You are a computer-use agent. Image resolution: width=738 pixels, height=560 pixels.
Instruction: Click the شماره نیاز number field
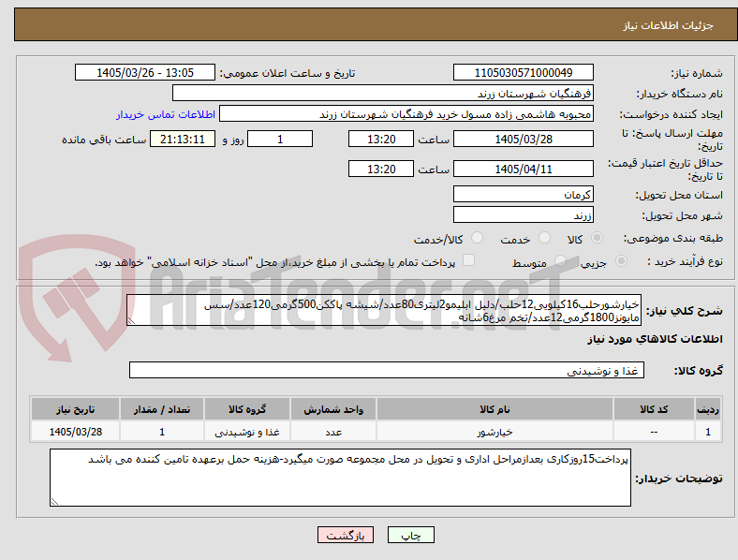pos(524,72)
